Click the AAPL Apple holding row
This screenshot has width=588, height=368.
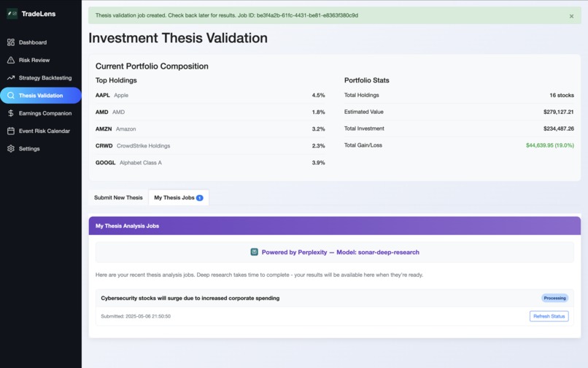point(210,96)
